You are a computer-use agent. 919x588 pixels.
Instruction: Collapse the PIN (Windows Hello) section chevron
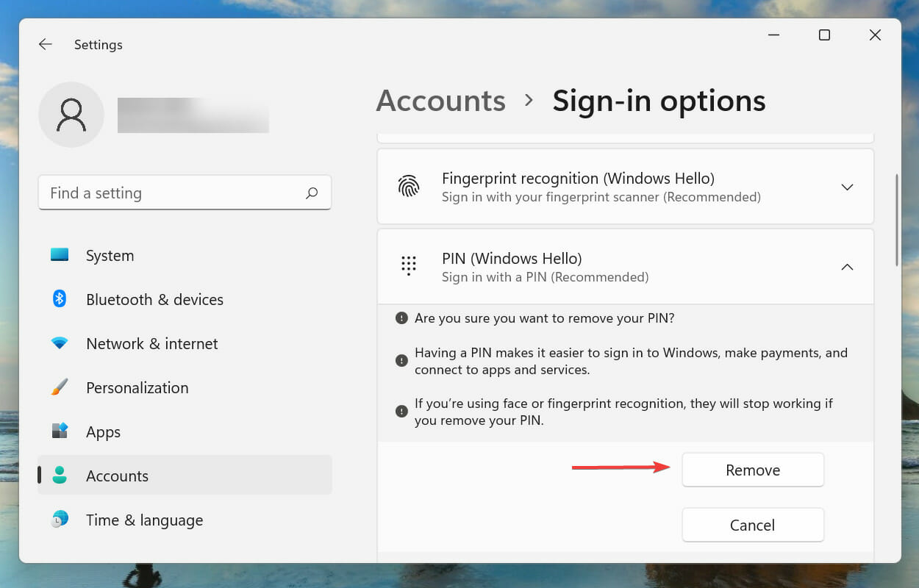coord(847,267)
